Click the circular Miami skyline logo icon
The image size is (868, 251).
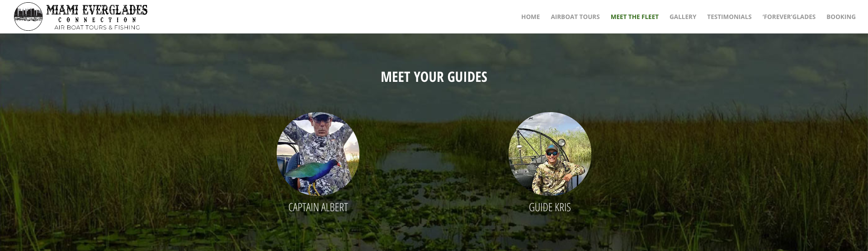[28, 17]
